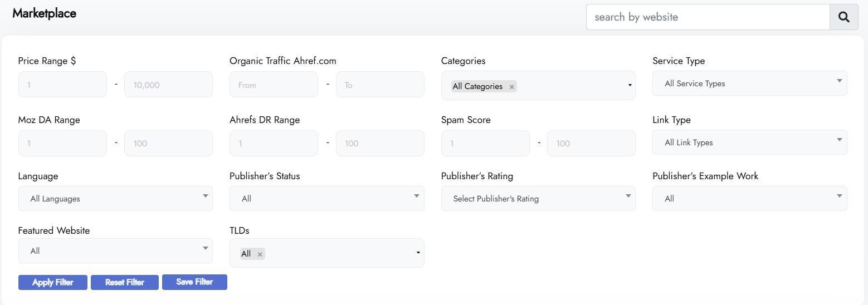Click the minimum Price Range field
This screenshot has width=868, height=305.
pos(62,85)
